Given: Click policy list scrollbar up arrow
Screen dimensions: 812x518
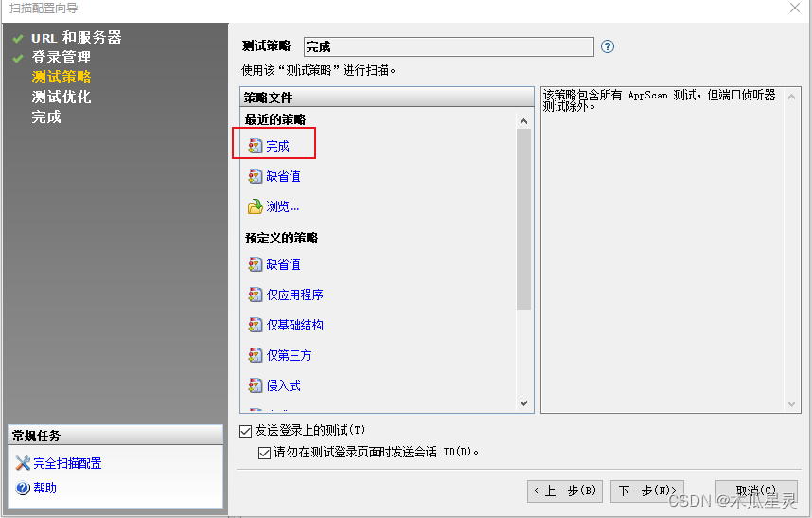Looking at the screenshot, I should click(x=523, y=121).
